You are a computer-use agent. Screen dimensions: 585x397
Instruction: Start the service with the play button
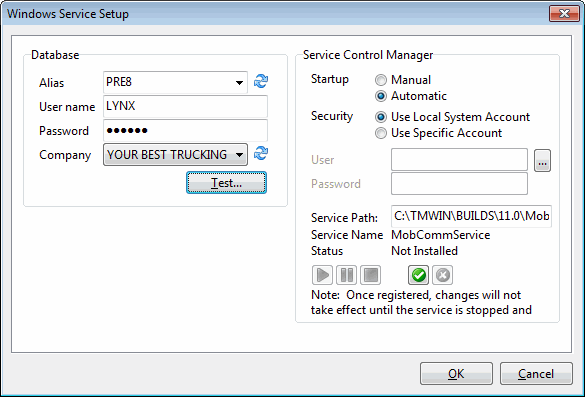pyautogui.click(x=322, y=275)
